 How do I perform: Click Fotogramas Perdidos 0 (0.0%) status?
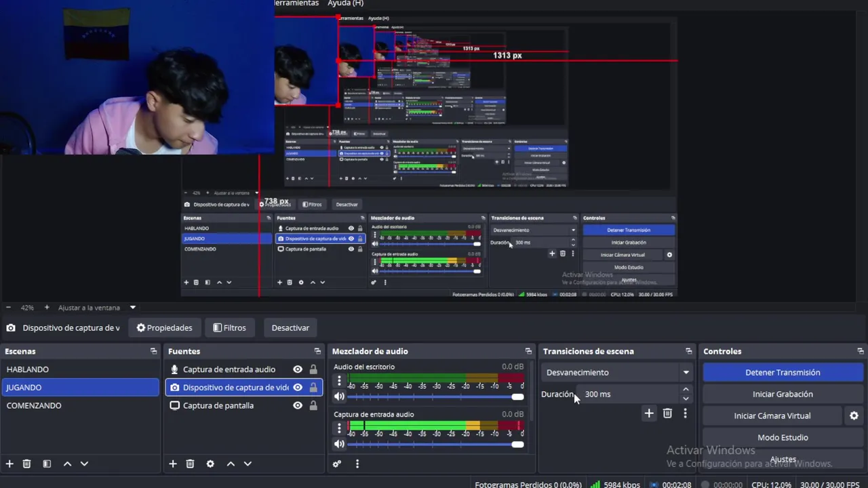pos(528,485)
